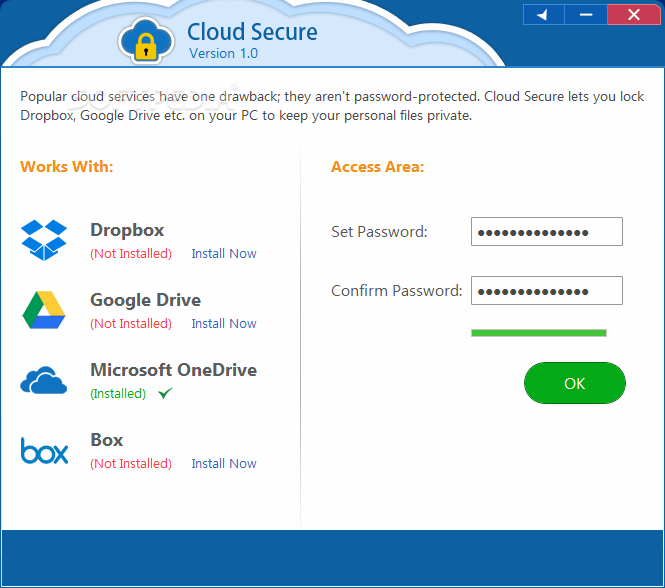Click the Access Area: heading

click(x=377, y=167)
